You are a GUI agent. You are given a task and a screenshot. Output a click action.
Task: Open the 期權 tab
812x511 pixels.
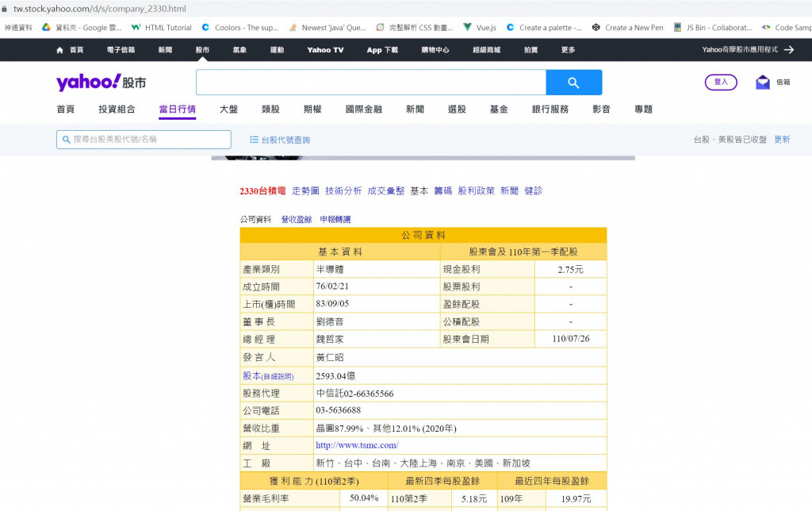312,109
